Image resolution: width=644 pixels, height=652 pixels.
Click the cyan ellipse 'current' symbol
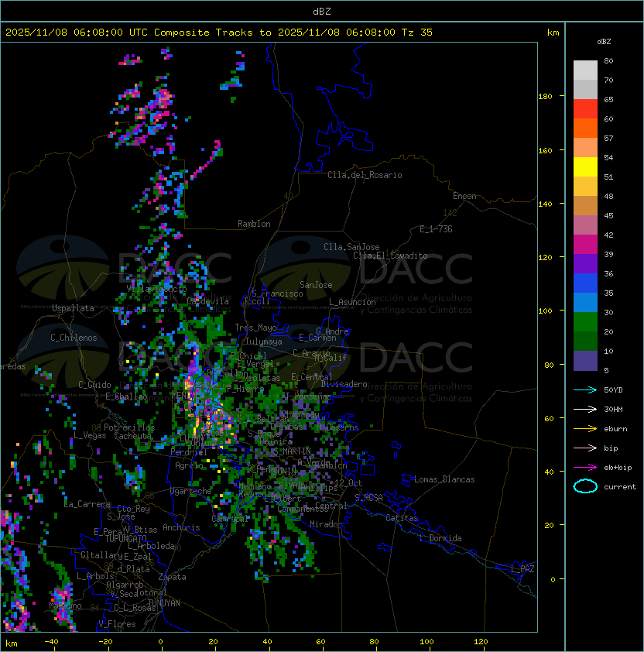[x=585, y=486]
